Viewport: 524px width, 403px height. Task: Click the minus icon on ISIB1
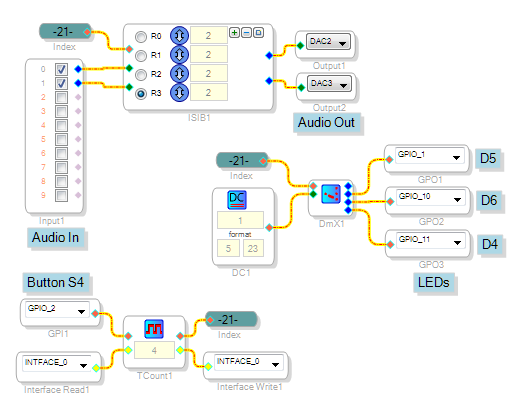click(x=246, y=32)
